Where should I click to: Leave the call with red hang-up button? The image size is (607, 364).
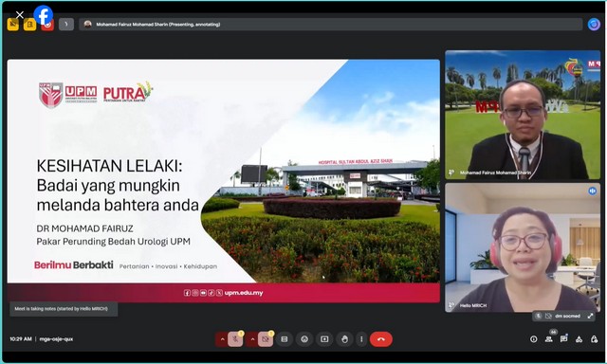381,339
